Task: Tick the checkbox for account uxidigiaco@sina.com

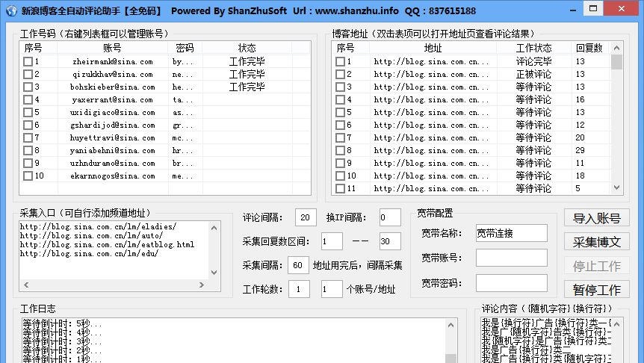Action: click(x=28, y=113)
